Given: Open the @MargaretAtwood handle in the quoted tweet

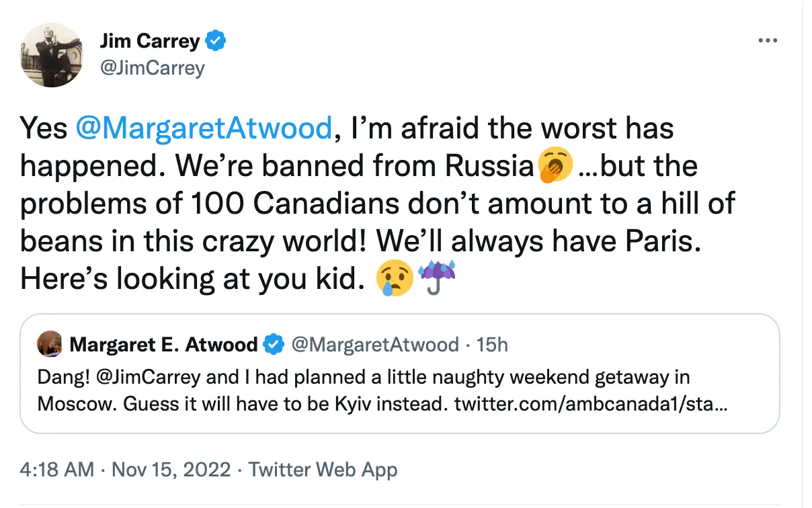Looking at the screenshot, I should 375,344.
